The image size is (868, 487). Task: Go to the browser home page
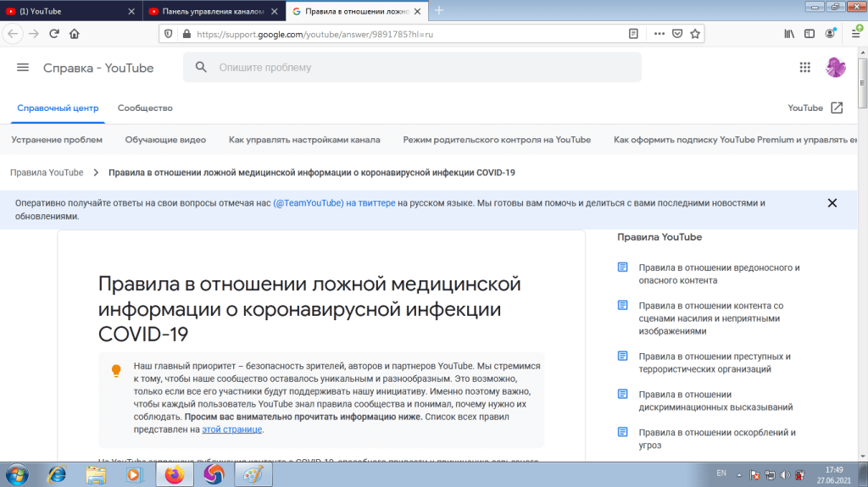pyautogui.click(x=75, y=34)
